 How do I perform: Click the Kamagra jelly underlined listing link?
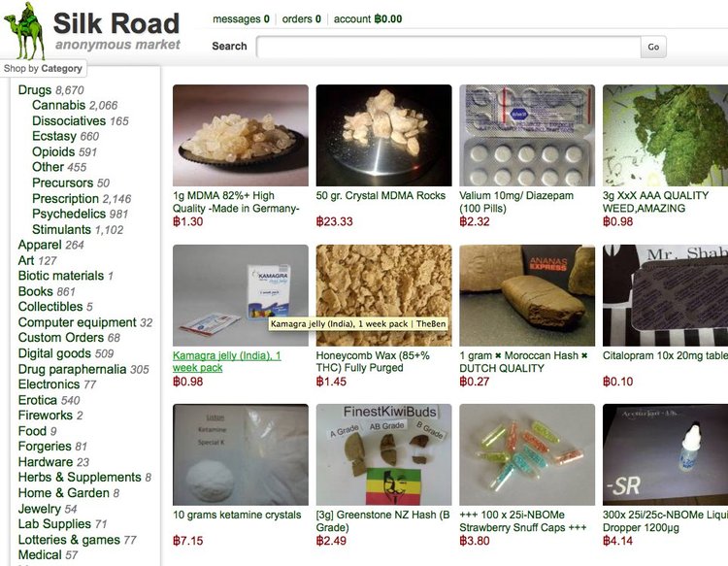[x=226, y=362]
